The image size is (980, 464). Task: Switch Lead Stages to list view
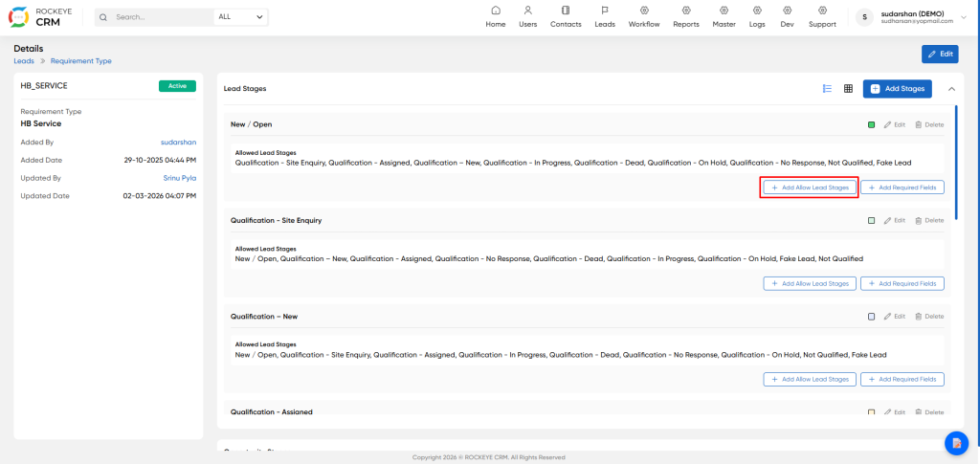827,89
